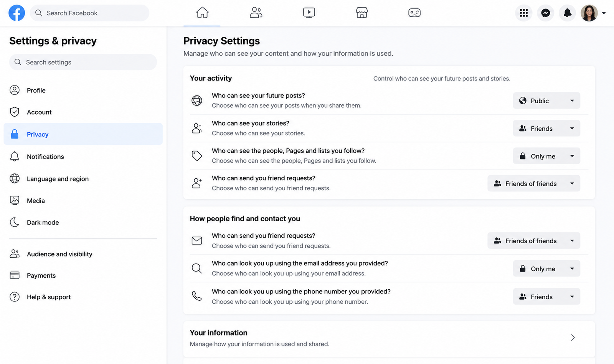This screenshot has width=614, height=364.
Task: Open the Marketplace icon
Action: (x=361, y=13)
